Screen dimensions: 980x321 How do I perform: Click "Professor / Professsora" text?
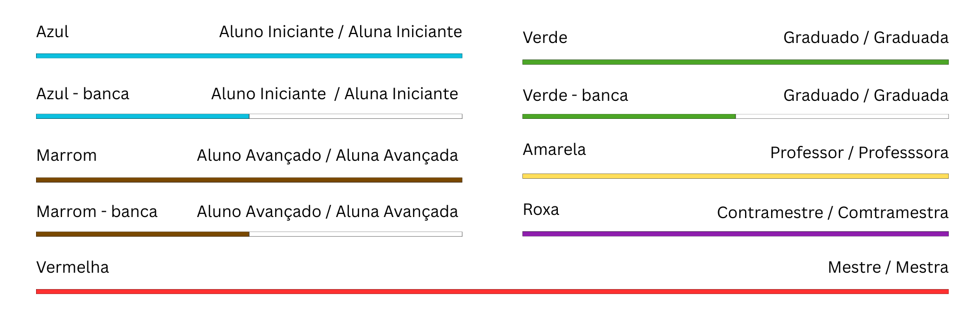point(859,153)
